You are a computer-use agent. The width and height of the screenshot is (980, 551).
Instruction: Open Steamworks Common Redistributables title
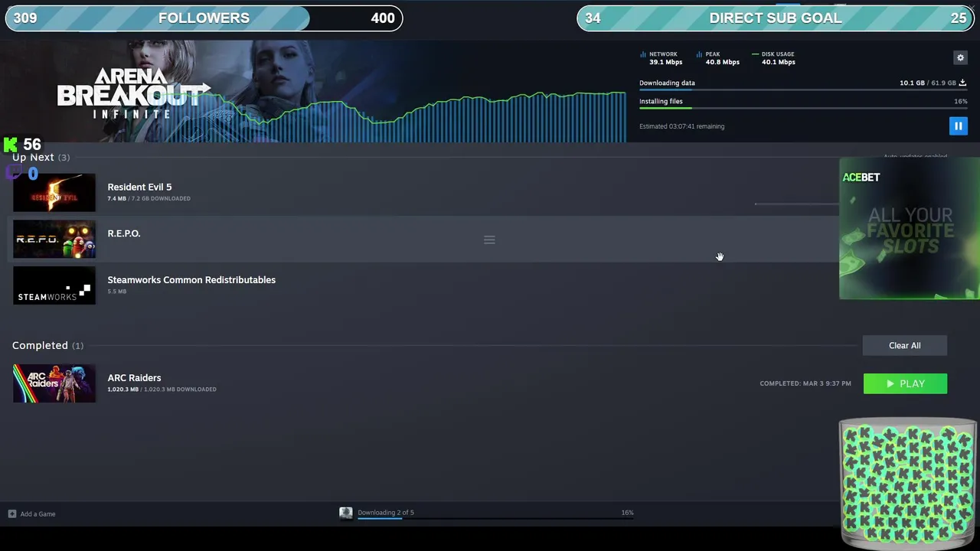click(191, 280)
